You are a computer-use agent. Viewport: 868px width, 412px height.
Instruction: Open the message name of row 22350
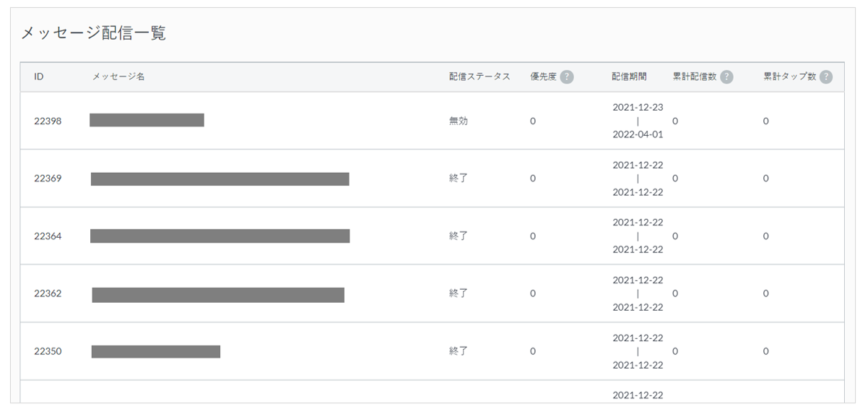pyautogui.click(x=156, y=352)
